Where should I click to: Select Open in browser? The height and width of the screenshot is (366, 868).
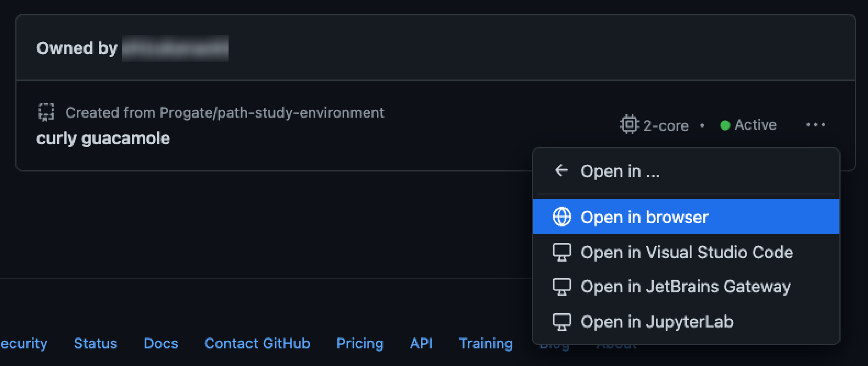645,217
